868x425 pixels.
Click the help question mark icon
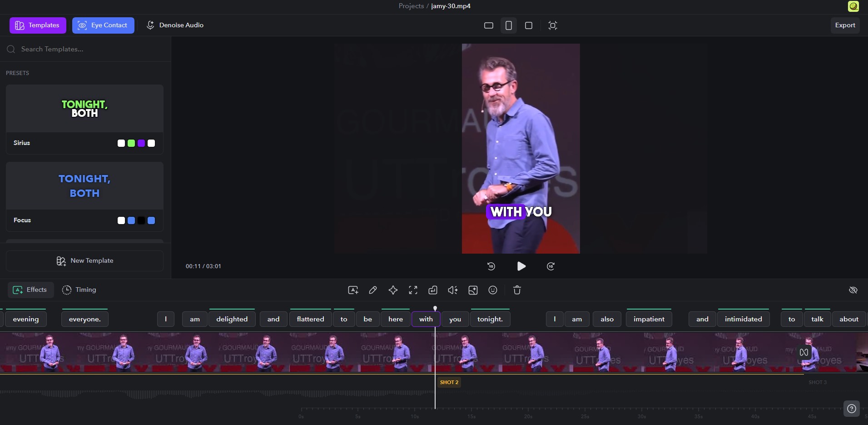[852, 408]
